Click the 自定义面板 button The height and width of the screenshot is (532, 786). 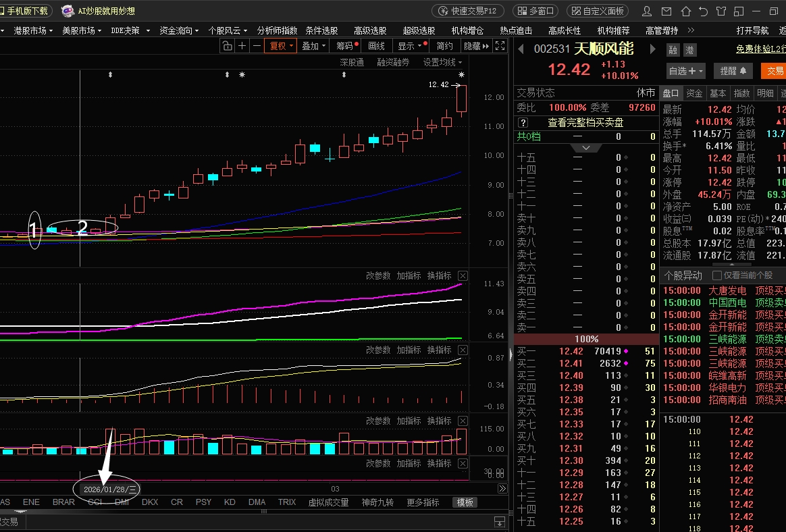tap(598, 11)
